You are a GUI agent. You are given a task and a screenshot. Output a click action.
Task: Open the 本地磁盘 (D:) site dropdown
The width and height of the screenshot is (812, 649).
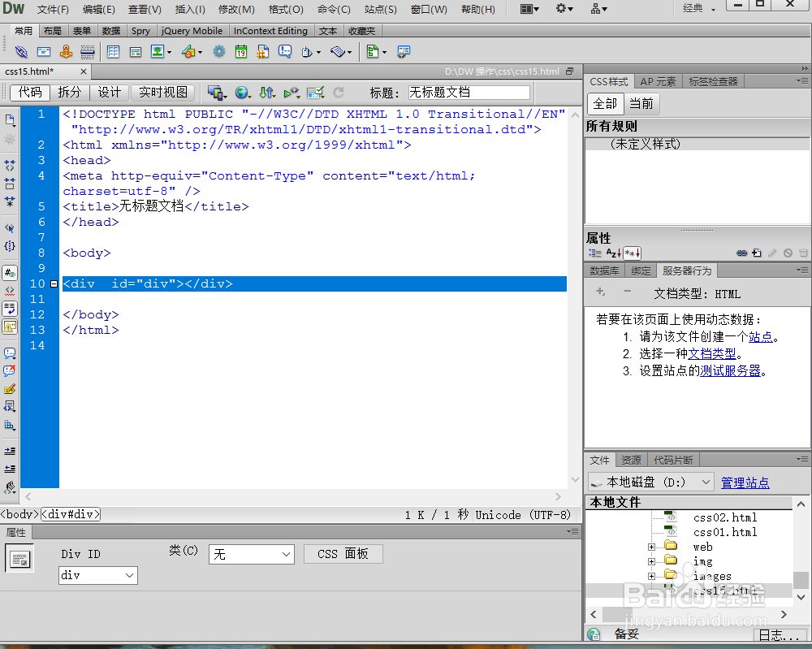pos(704,482)
